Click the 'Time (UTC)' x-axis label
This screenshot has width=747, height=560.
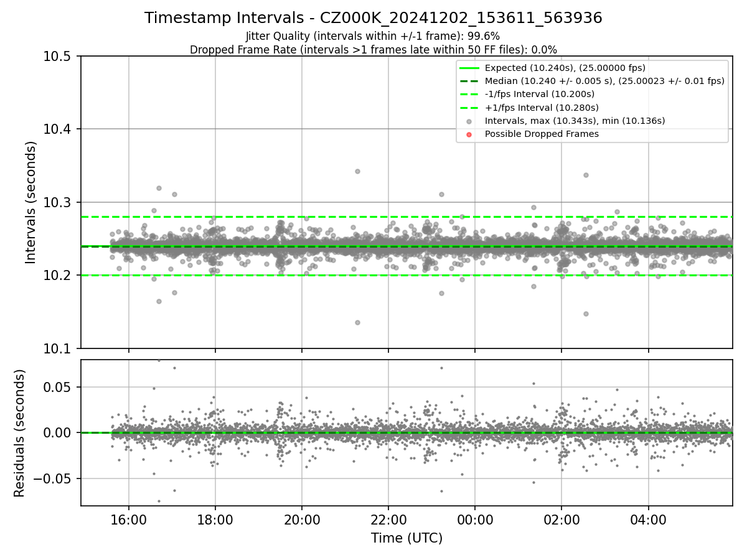click(406, 538)
